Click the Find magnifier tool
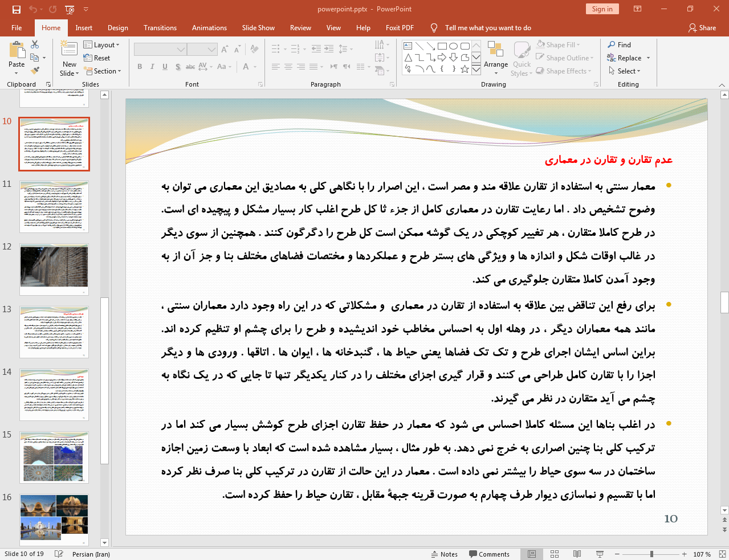729x560 pixels. (619, 45)
